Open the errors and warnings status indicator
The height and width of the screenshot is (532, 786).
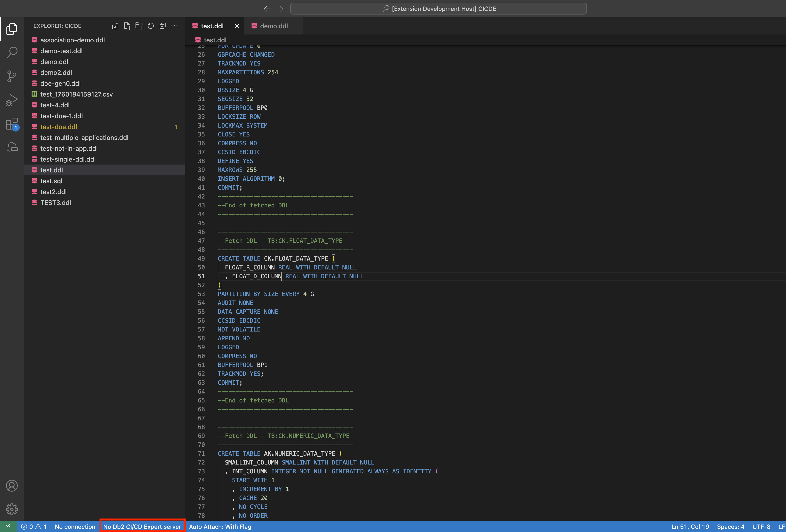coord(34,527)
